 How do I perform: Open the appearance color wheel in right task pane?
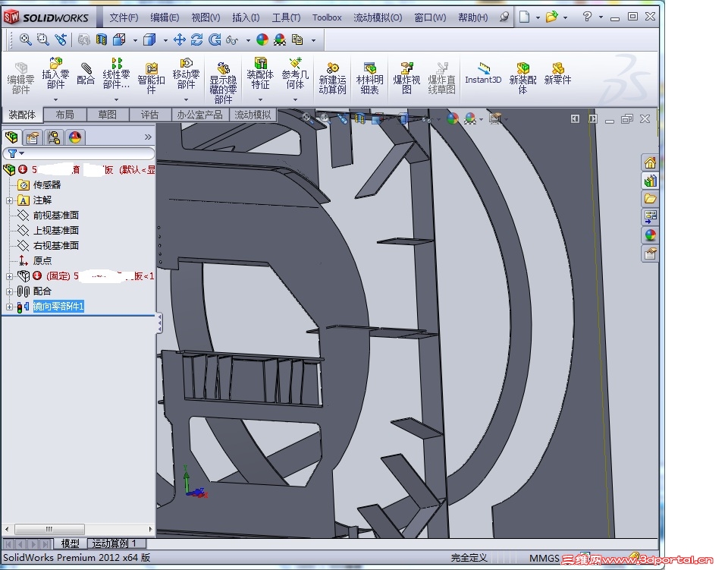650,235
